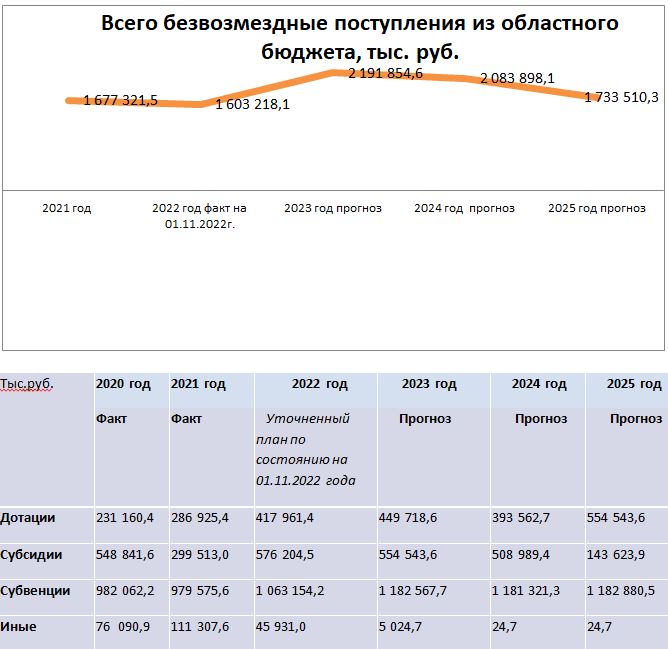Click the chart title about областного бюджета
Viewport: 668px width, 649px height.
pyautogui.click(x=359, y=37)
